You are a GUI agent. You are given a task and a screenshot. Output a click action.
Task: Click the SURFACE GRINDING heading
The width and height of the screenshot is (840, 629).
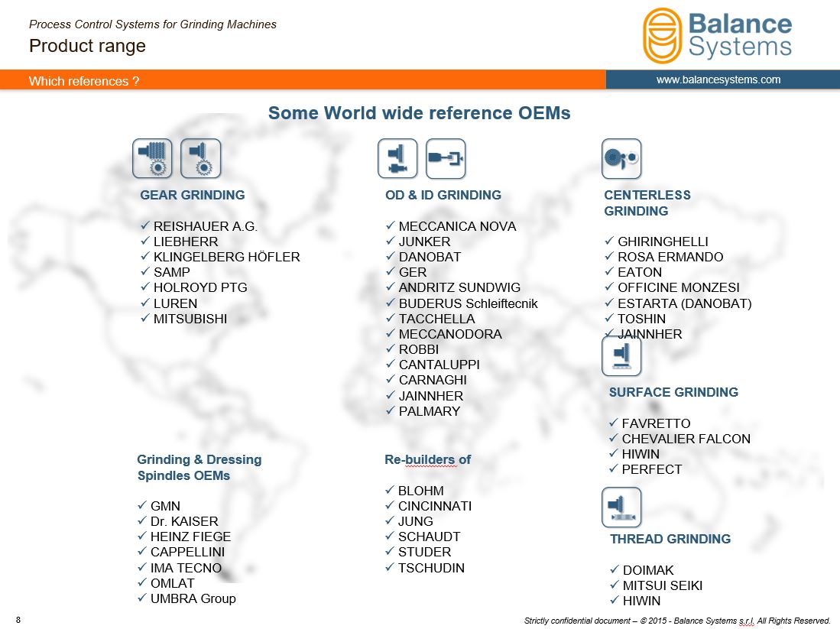click(673, 392)
